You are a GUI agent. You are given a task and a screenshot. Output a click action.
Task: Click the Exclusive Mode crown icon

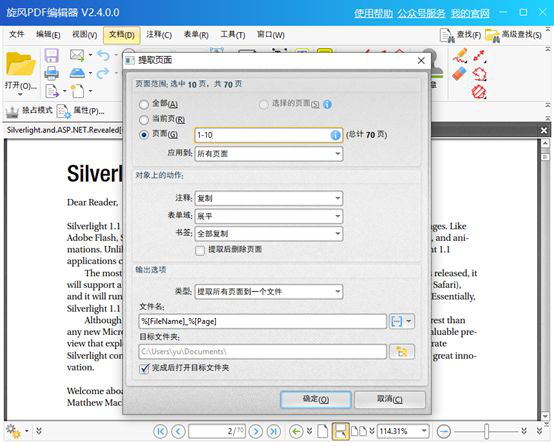click(12, 112)
